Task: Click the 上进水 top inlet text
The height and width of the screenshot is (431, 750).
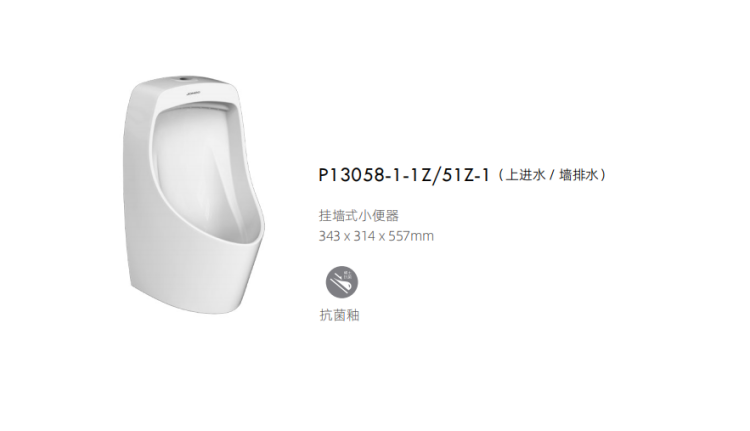Action: pyautogui.click(x=525, y=175)
